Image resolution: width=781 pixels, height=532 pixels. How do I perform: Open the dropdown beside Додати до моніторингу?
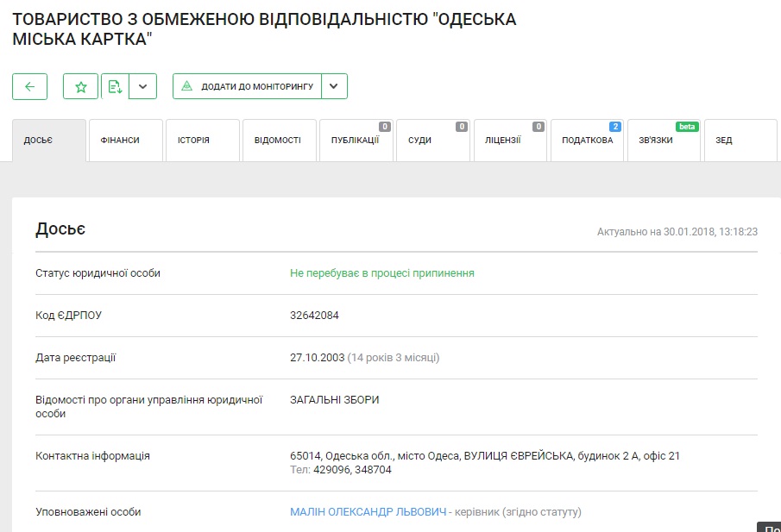335,86
